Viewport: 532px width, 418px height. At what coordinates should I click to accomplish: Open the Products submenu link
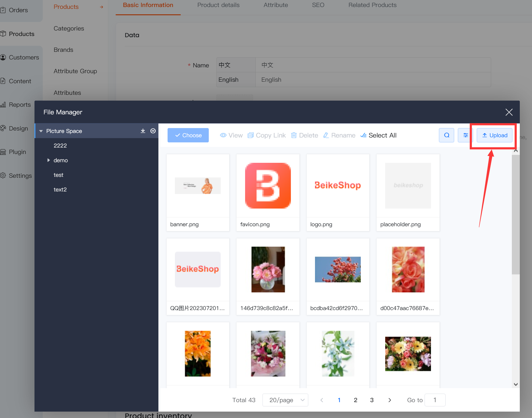[x=66, y=7]
